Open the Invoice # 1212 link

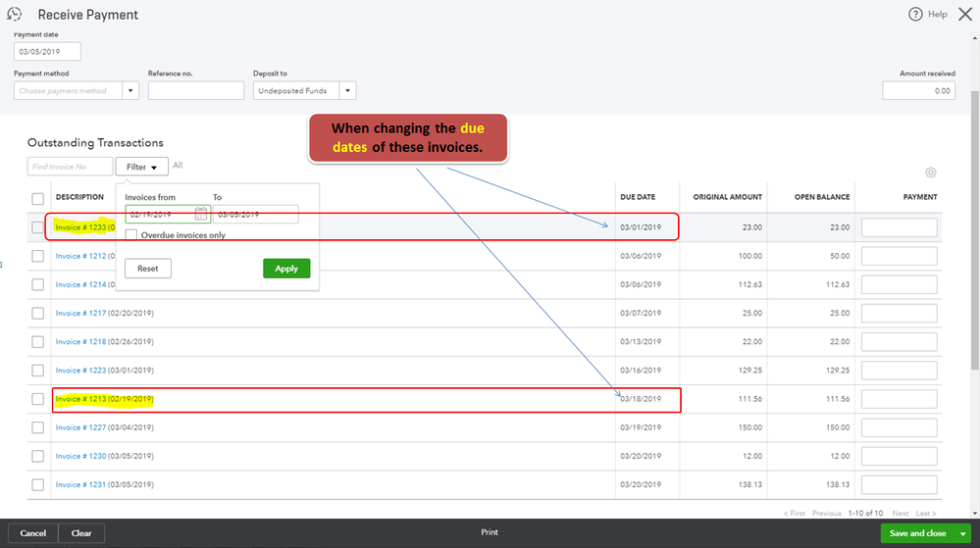coord(80,256)
